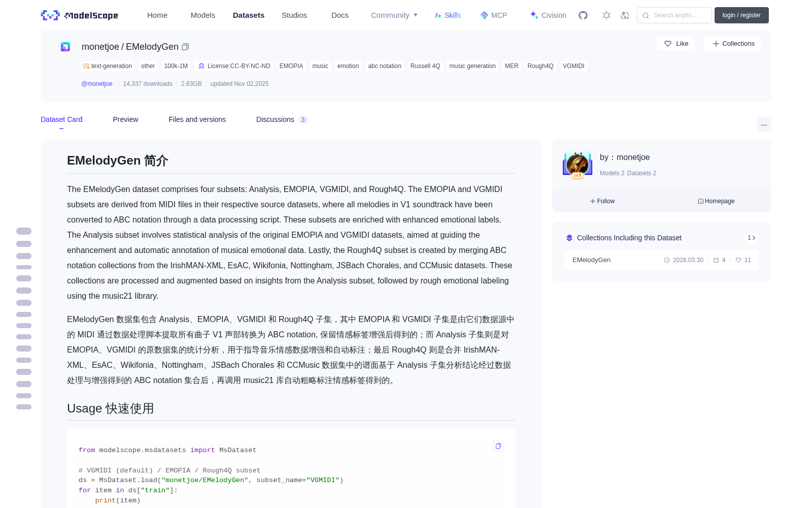Switch to the Preview tab

click(x=125, y=119)
